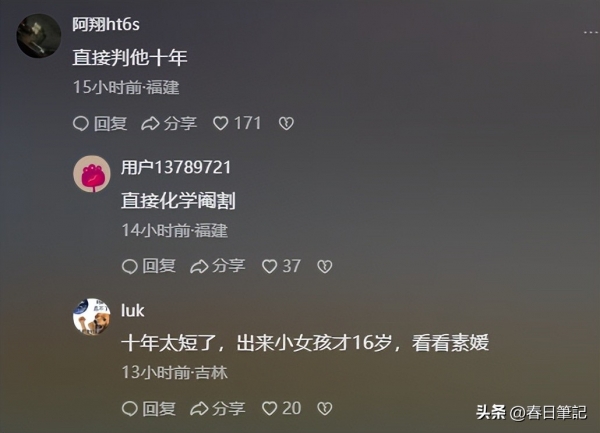This screenshot has height=433, width=600.
Task: Share luk's comment
Action: (x=217, y=409)
